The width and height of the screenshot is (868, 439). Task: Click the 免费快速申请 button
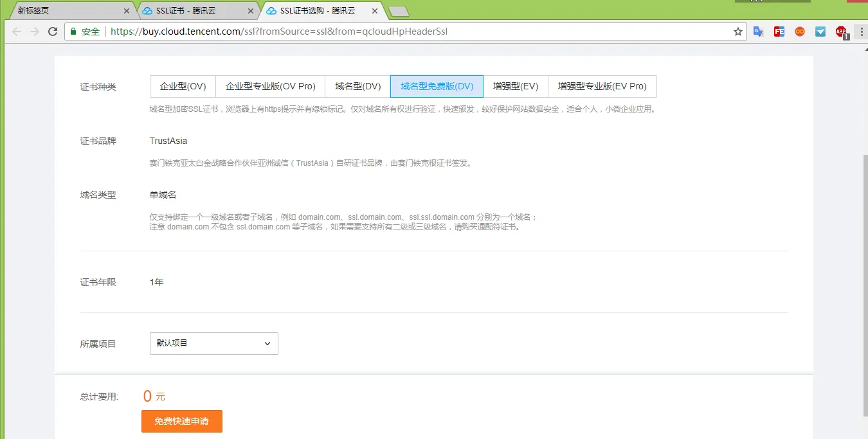[182, 422]
